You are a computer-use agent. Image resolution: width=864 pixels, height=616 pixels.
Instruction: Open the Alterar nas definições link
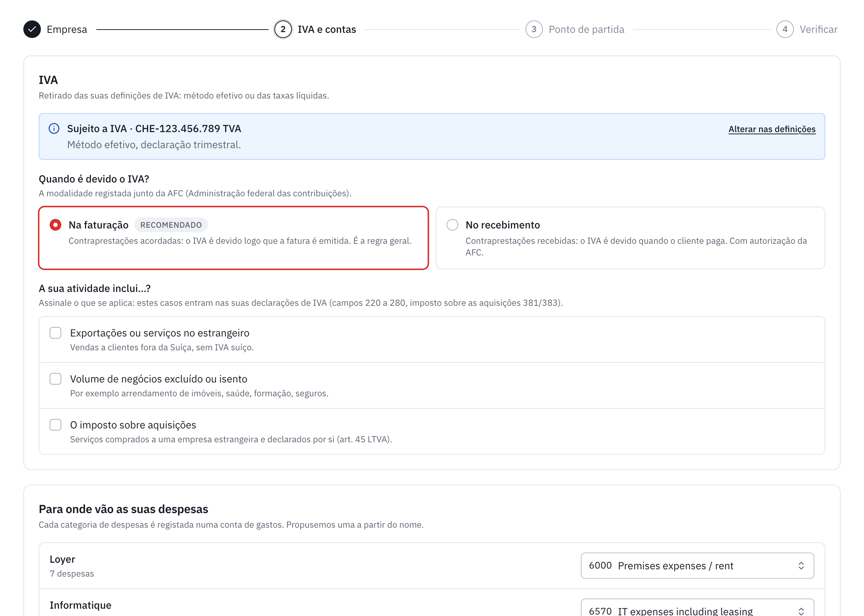click(x=772, y=129)
